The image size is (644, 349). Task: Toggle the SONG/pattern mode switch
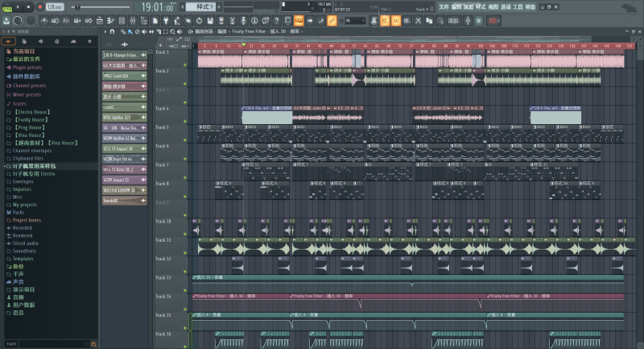coord(7,6)
